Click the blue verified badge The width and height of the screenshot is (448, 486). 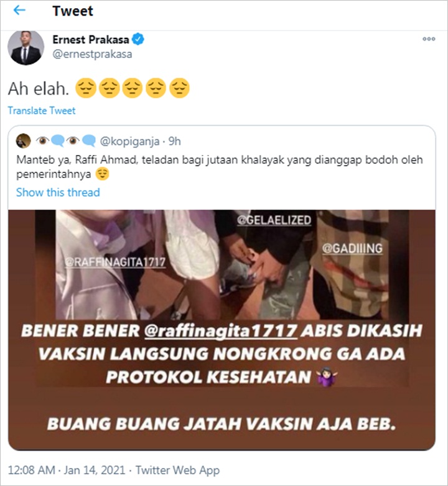[x=138, y=39]
